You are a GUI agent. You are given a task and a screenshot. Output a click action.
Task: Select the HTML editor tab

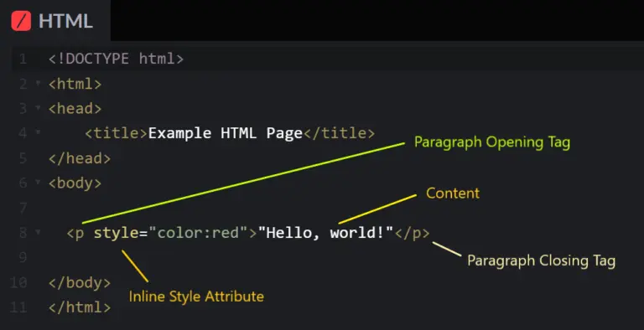[x=55, y=21]
